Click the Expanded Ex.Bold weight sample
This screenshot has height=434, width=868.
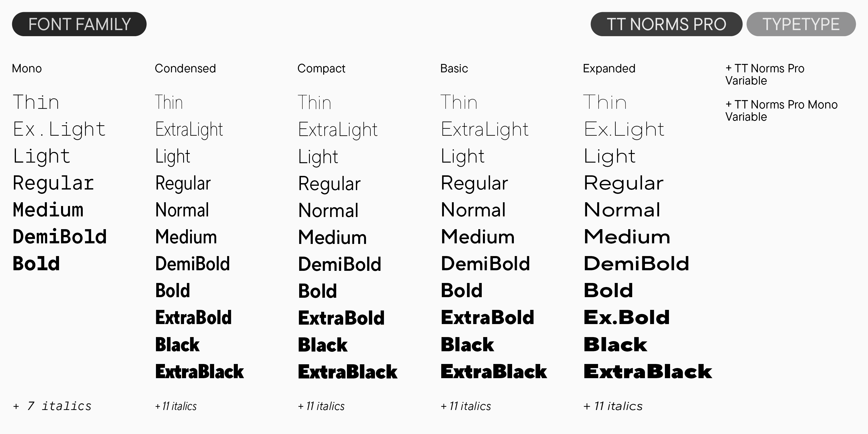626,317
